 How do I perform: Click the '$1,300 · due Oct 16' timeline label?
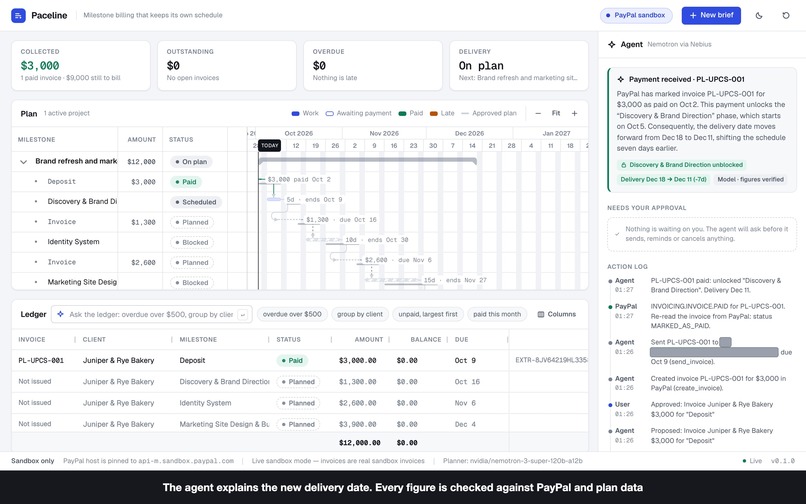341,220
